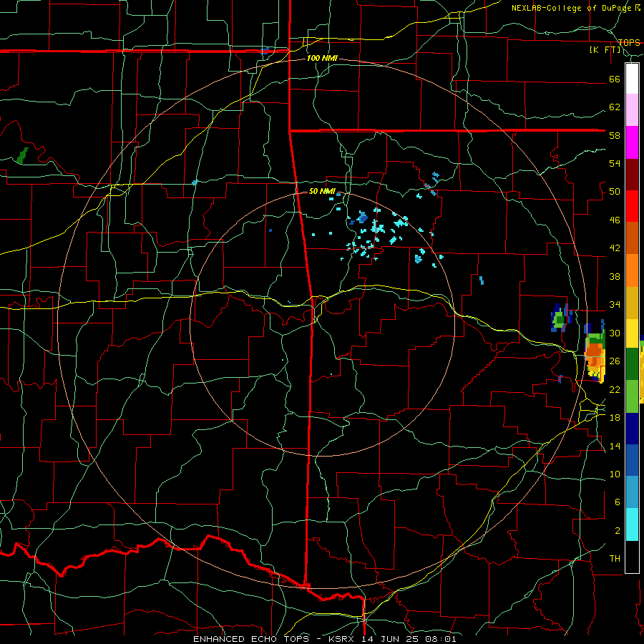Click the '30' legend value
Screen dimensions: 644x644
coord(615,333)
